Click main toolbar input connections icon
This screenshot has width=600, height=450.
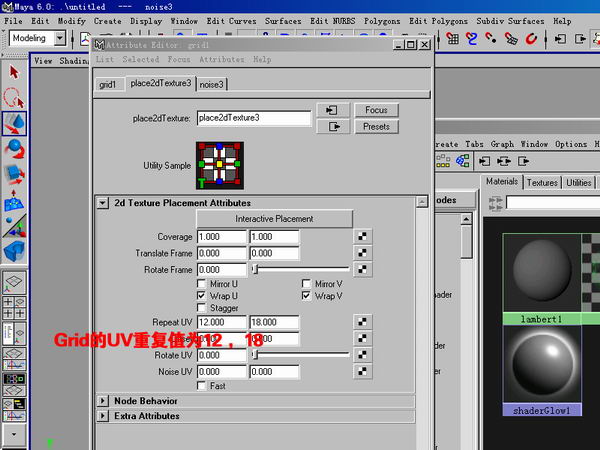coord(560,39)
